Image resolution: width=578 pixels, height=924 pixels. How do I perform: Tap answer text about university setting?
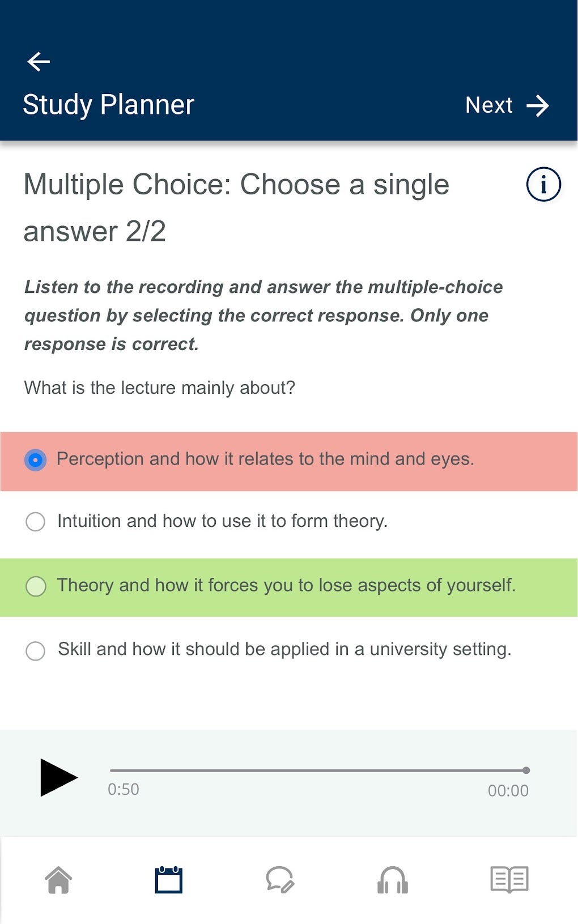[x=284, y=649]
